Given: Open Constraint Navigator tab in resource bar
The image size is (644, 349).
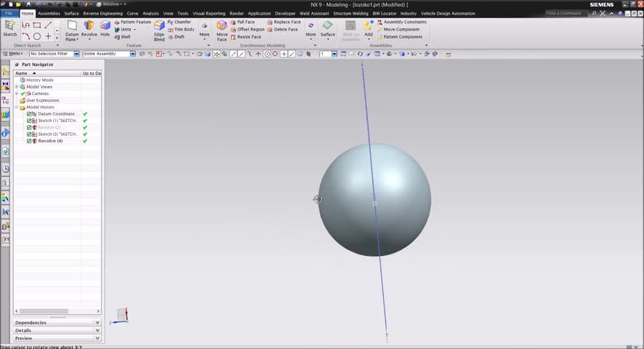Looking at the screenshot, I should 5,86.
